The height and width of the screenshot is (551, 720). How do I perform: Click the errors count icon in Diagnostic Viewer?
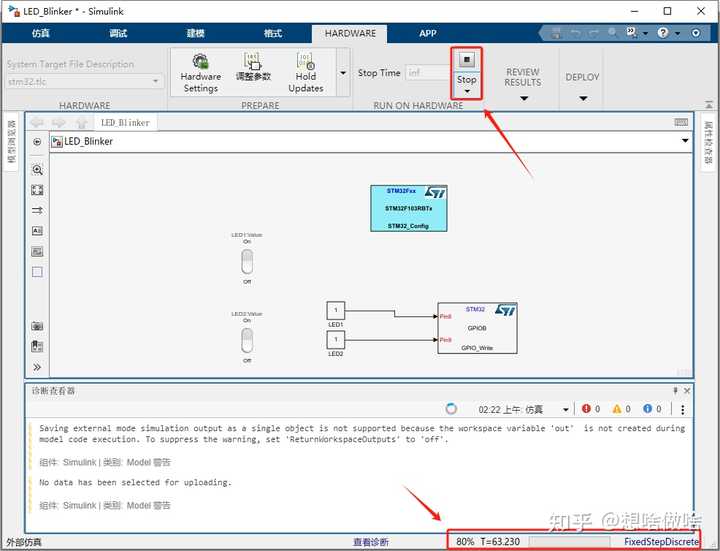(586, 409)
